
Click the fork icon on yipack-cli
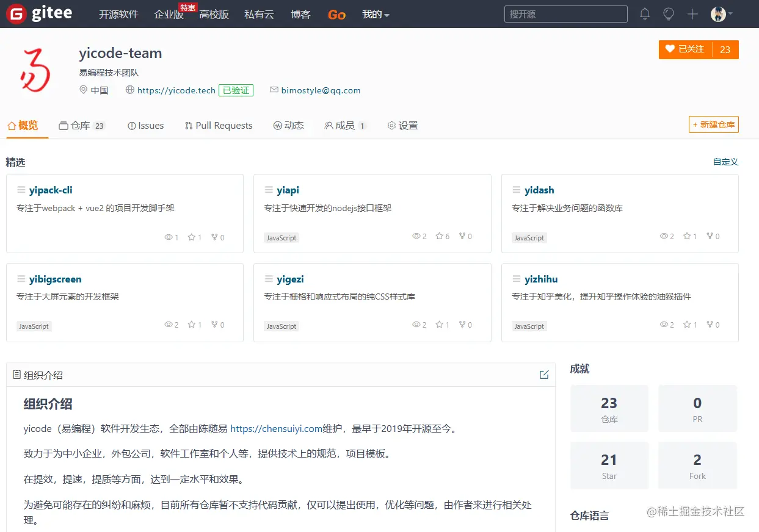214,237
